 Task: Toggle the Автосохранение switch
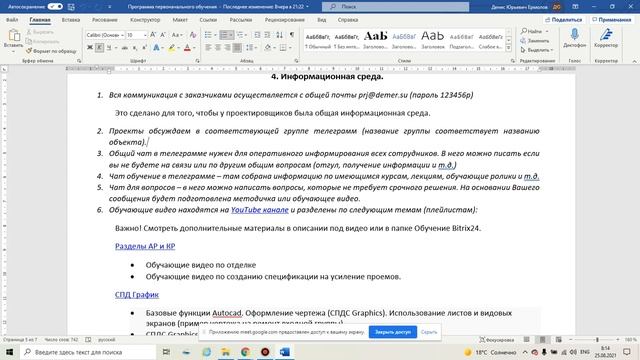click(x=55, y=7)
